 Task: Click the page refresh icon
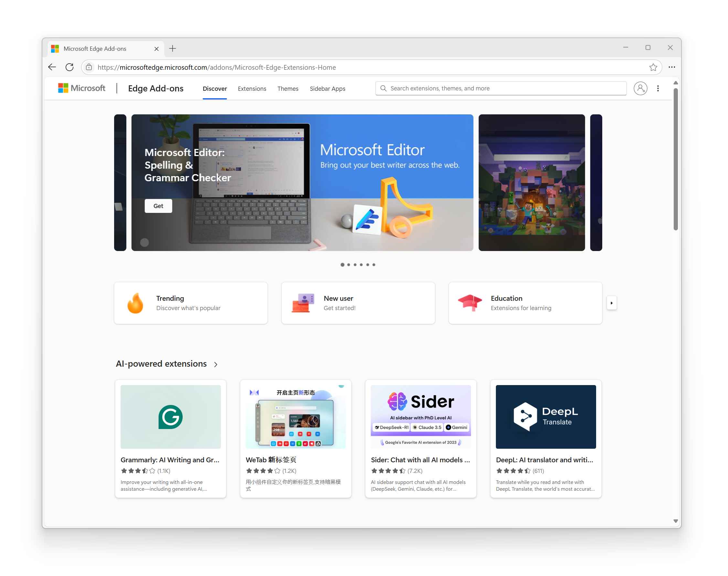tap(69, 67)
